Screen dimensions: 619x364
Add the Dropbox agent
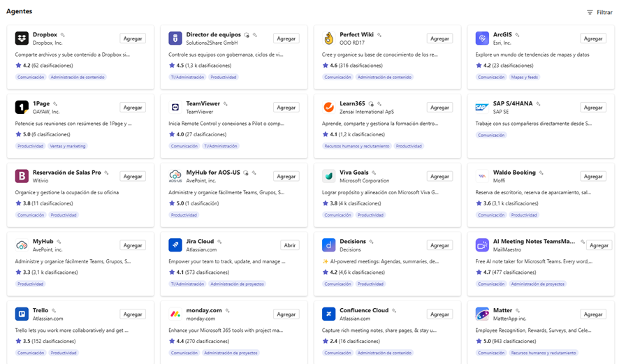click(133, 39)
